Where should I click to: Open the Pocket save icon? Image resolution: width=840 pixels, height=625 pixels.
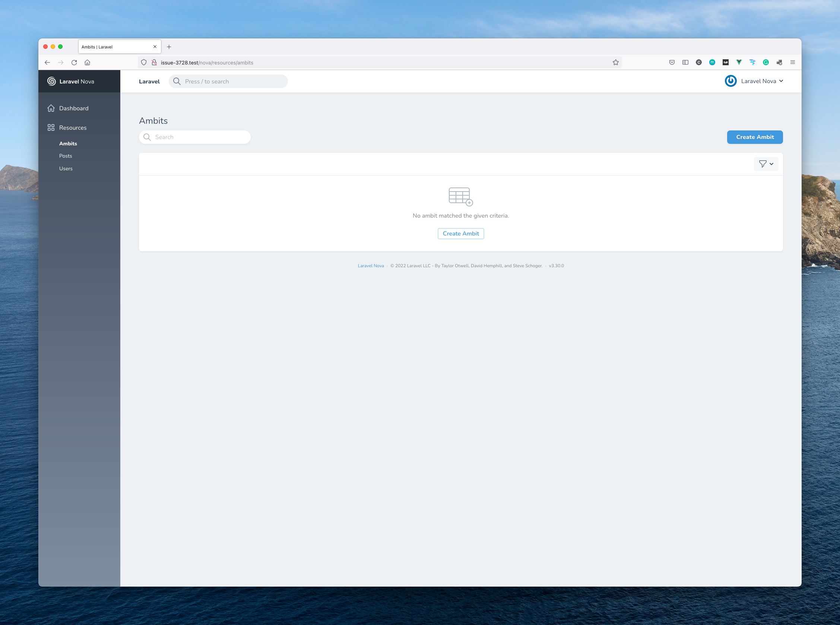coord(672,62)
